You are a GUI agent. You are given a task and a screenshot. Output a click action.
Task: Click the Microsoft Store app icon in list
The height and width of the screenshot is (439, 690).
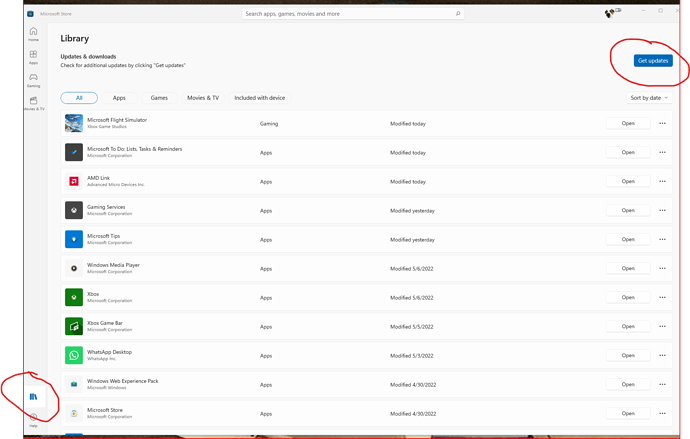tap(74, 413)
